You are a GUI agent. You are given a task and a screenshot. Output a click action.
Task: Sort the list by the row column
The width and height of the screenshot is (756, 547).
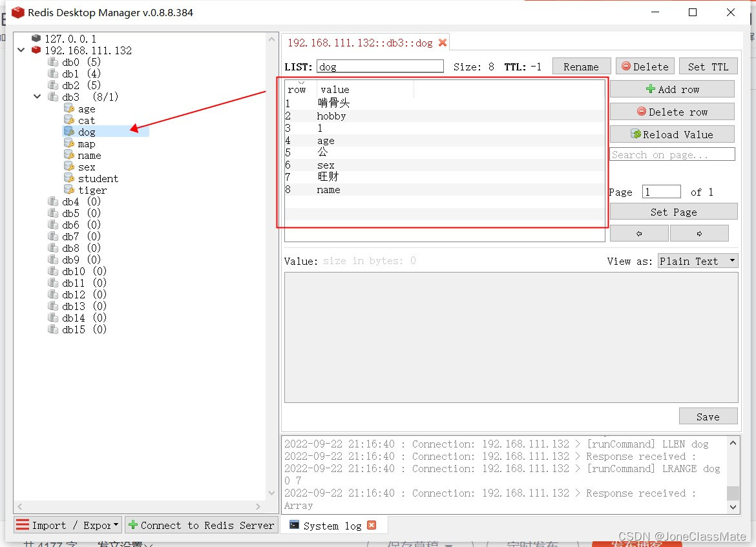(297, 89)
